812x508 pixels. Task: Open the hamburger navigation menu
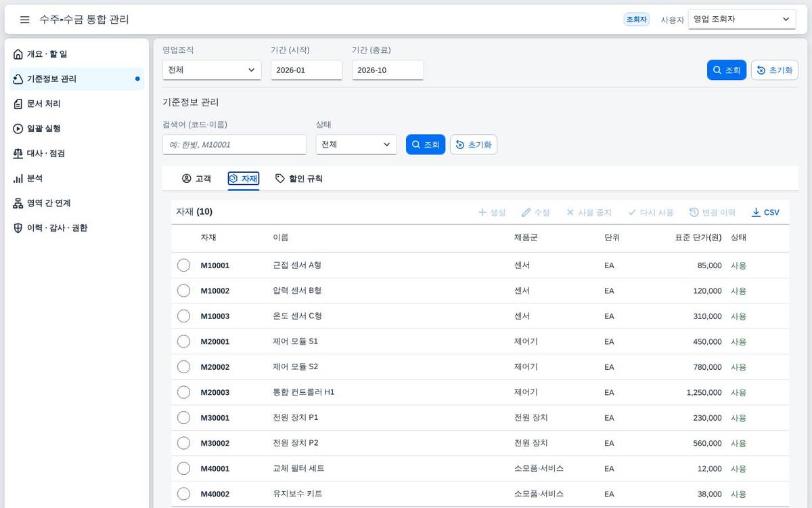click(x=25, y=20)
